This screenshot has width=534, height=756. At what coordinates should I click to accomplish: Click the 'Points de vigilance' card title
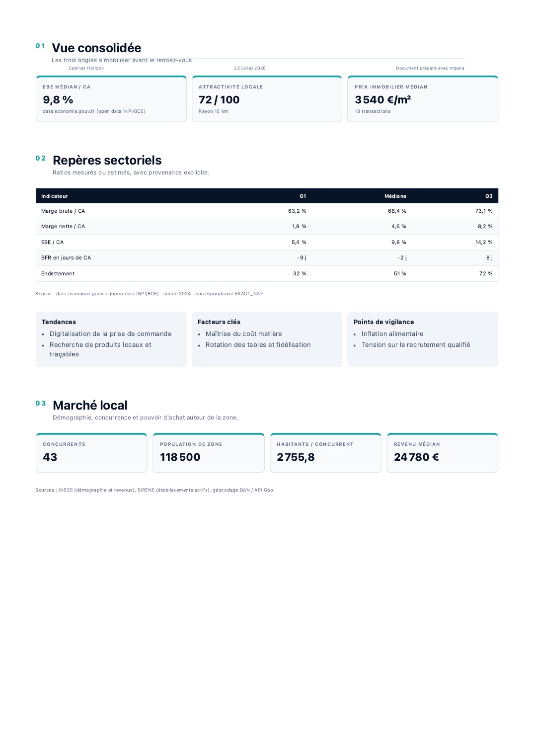click(383, 322)
